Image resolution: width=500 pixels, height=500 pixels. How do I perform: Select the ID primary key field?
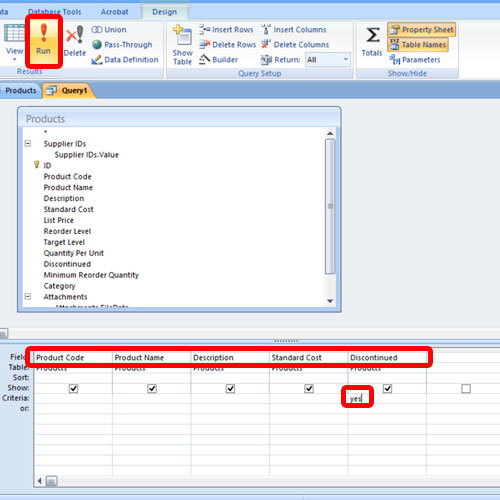[x=47, y=165]
